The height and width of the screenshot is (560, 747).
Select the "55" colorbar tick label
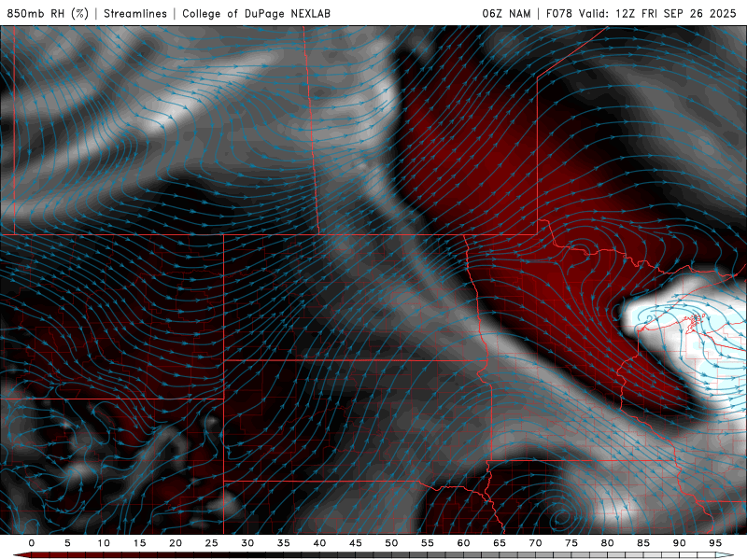click(x=427, y=543)
